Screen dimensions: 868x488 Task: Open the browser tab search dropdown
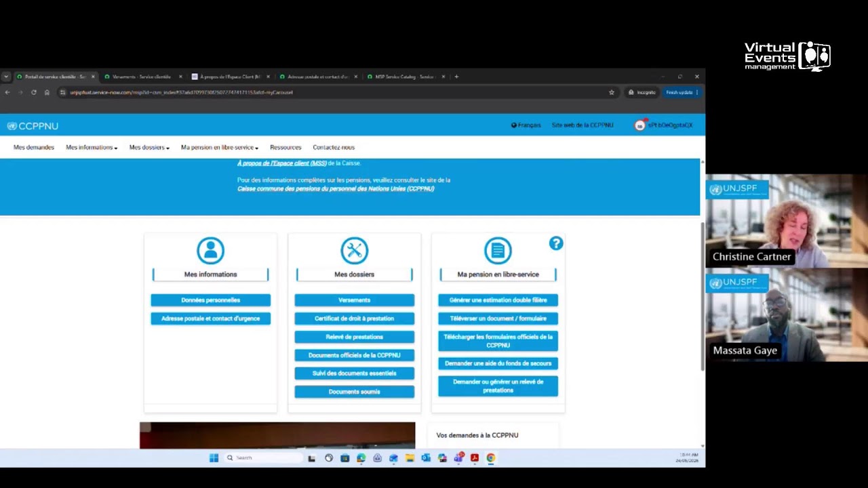[6, 77]
